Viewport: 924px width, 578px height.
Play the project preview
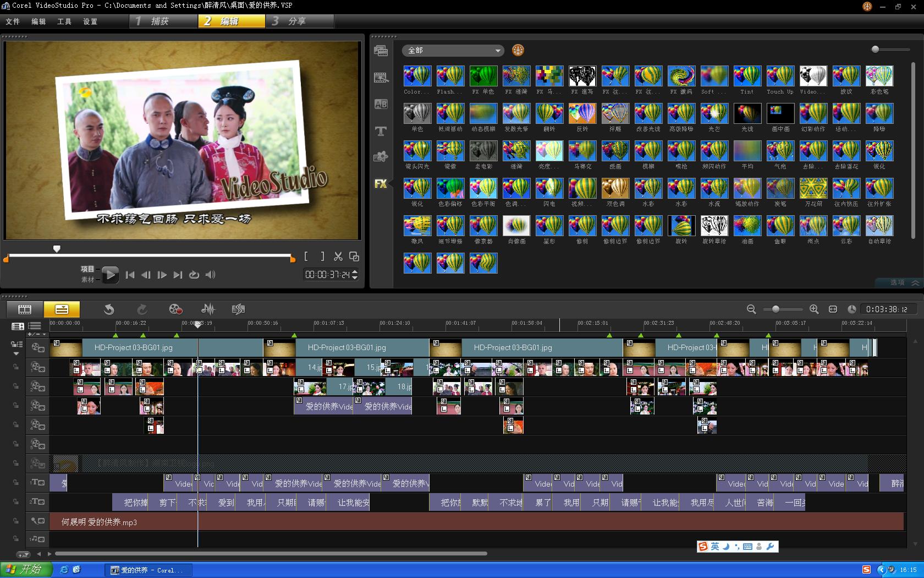click(110, 275)
